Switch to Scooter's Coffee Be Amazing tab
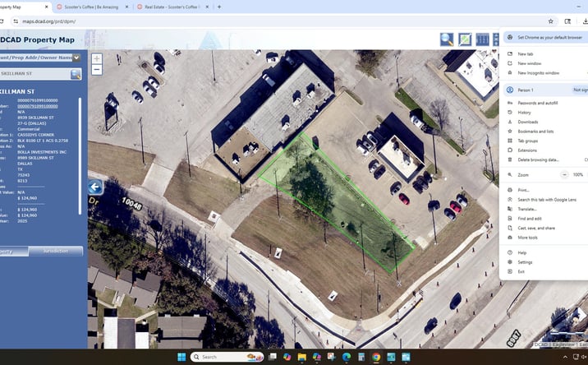588x365 pixels. pos(91,7)
